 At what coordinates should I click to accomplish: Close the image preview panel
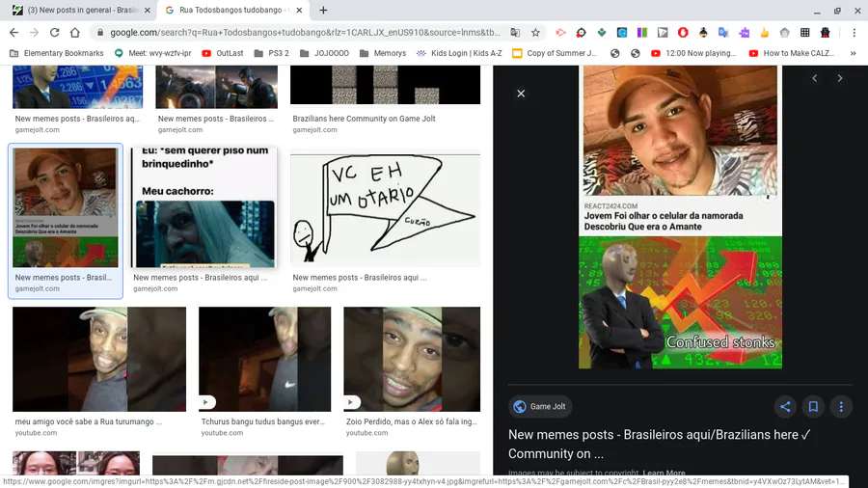point(521,94)
